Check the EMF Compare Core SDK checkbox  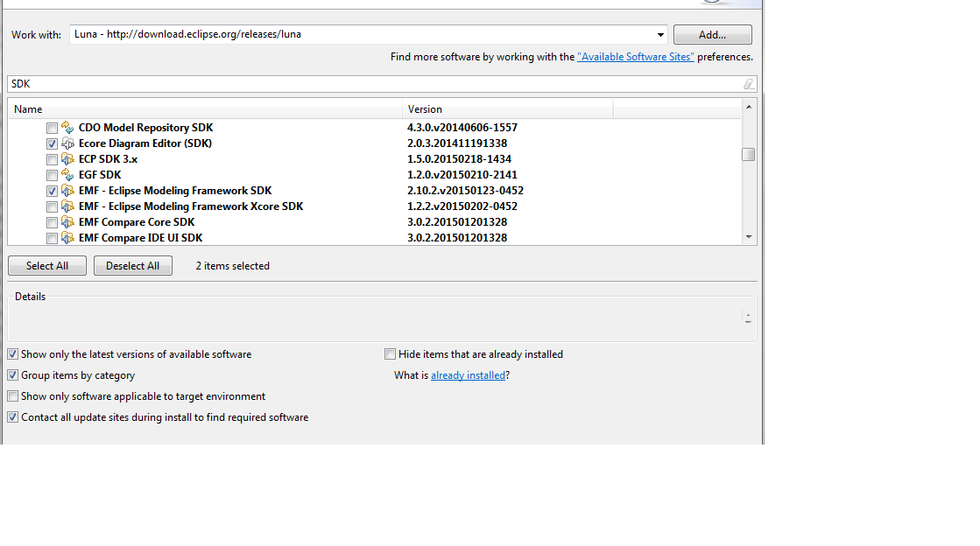click(52, 222)
